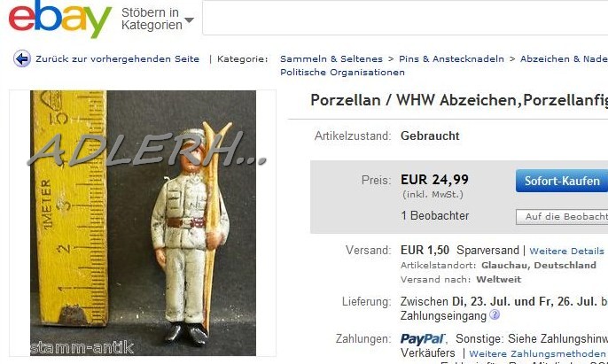The height and width of the screenshot is (364, 608).
Task: Click the blue back arrow icon
Action: click(22, 59)
